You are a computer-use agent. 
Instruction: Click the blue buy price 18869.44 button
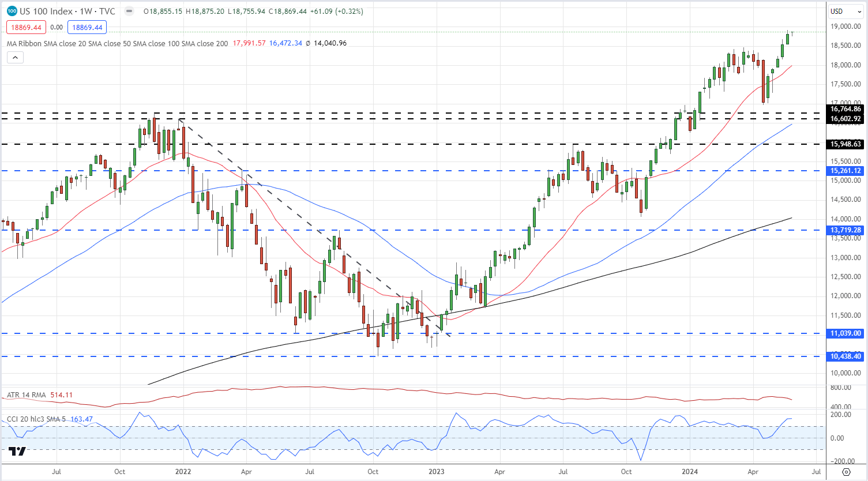tap(87, 27)
